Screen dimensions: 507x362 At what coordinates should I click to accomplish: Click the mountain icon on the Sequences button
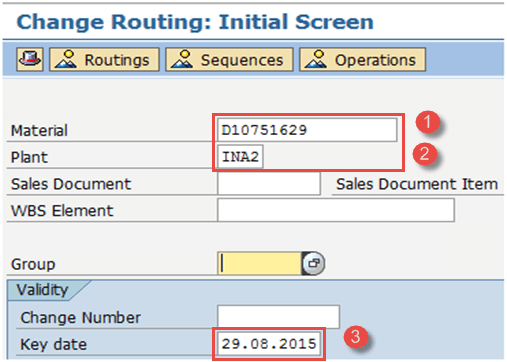click(x=182, y=60)
